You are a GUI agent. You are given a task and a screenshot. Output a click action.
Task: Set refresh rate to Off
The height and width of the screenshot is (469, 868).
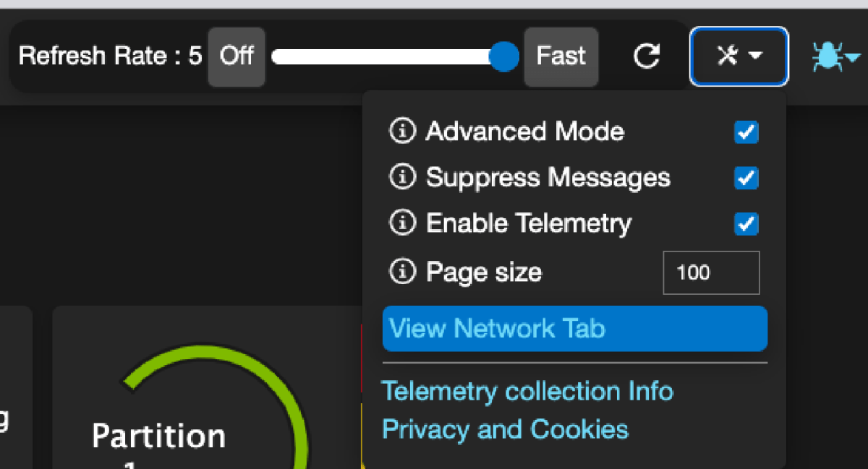click(237, 56)
